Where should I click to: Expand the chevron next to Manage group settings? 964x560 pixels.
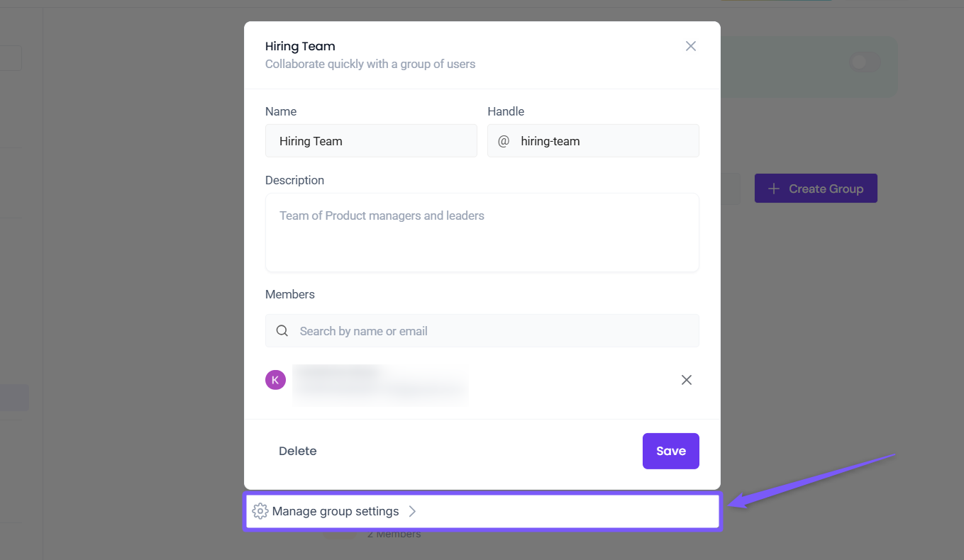[412, 511]
